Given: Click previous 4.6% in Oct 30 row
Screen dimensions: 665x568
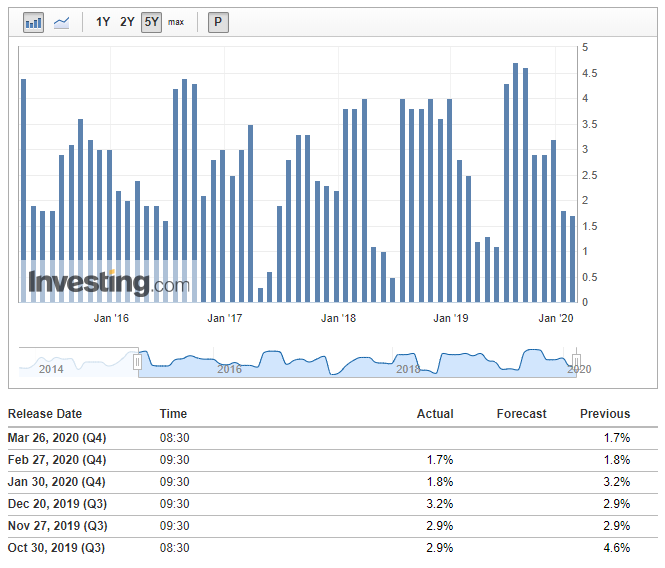Looking at the screenshot, I should (x=617, y=548).
